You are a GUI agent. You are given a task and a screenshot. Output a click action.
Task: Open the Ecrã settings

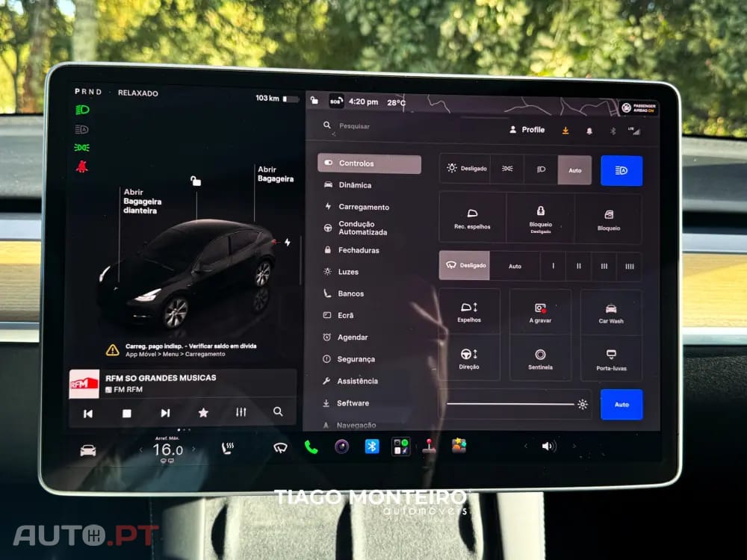(338, 315)
